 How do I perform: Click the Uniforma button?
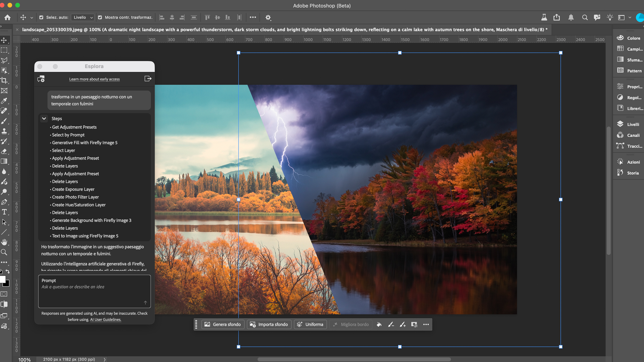pyautogui.click(x=310, y=324)
